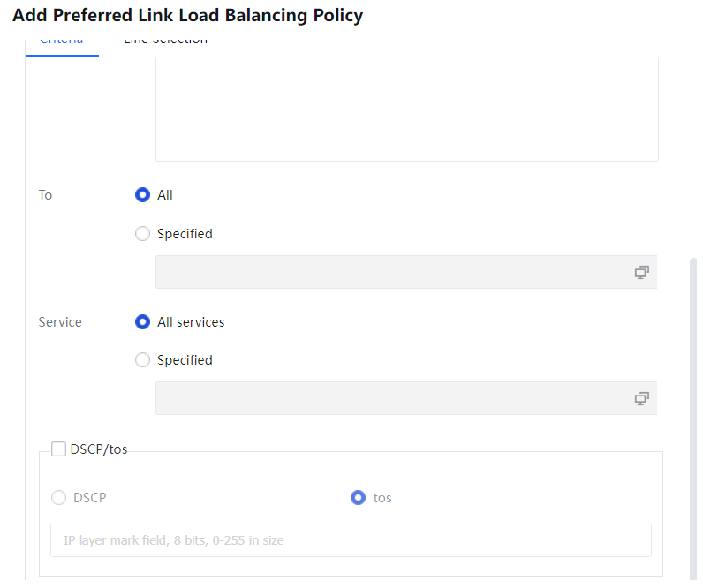The width and height of the screenshot is (703, 588).
Task: Click the "Service" field label
Action: click(60, 322)
